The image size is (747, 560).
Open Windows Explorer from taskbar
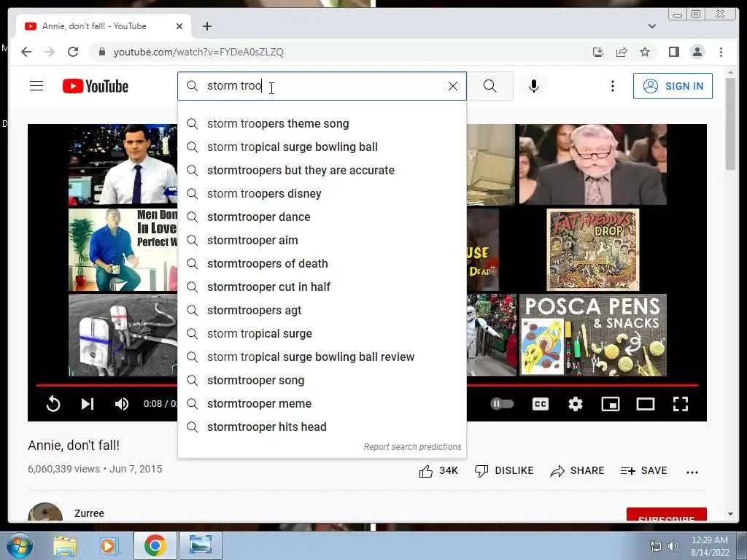click(65, 545)
